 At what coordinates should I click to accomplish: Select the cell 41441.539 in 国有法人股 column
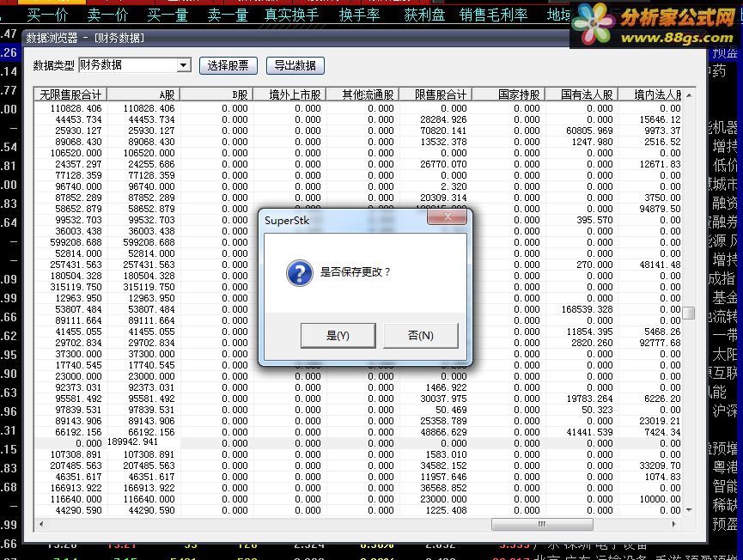589,432
